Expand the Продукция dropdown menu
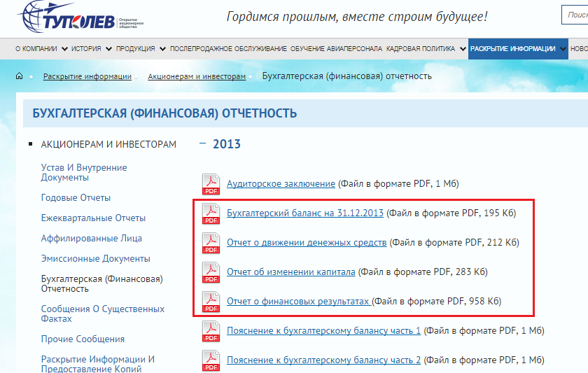 (x=162, y=49)
